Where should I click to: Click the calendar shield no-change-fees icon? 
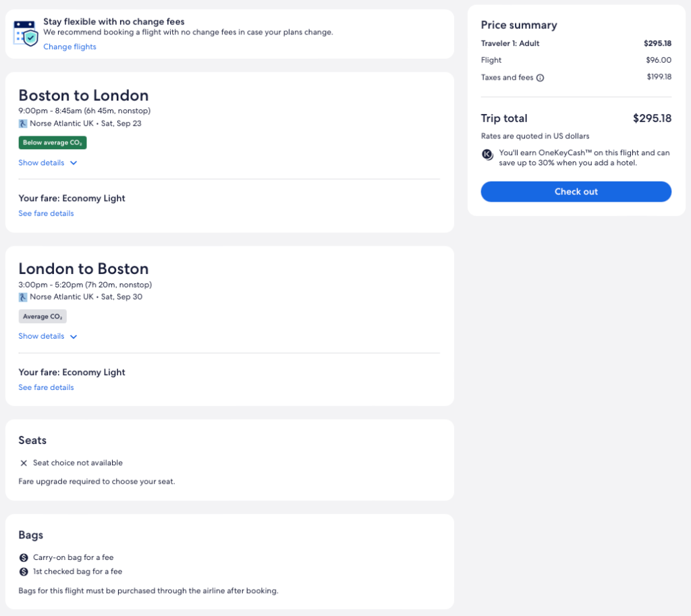[24, 33]
